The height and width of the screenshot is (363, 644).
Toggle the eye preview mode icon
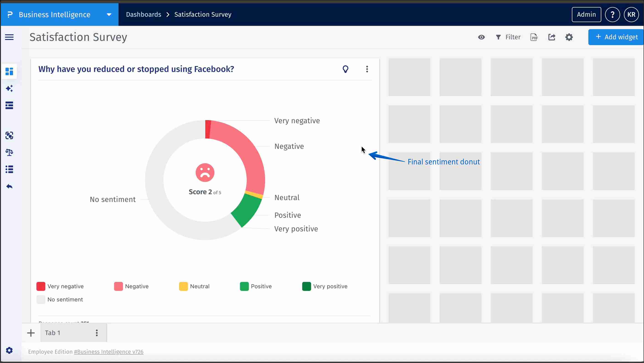(481, 37)
